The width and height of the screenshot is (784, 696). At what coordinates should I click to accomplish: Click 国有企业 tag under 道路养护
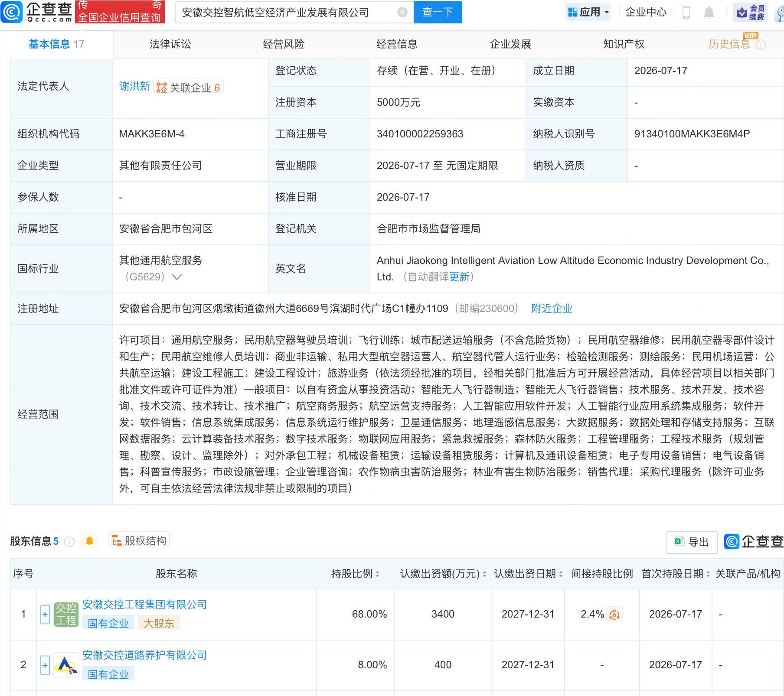click(108, 674)
